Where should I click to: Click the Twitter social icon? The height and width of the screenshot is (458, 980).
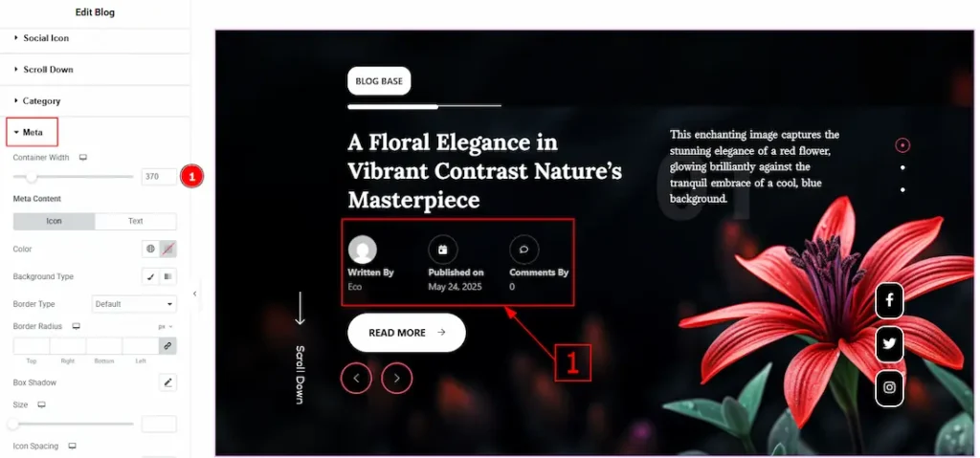(889, 344)
